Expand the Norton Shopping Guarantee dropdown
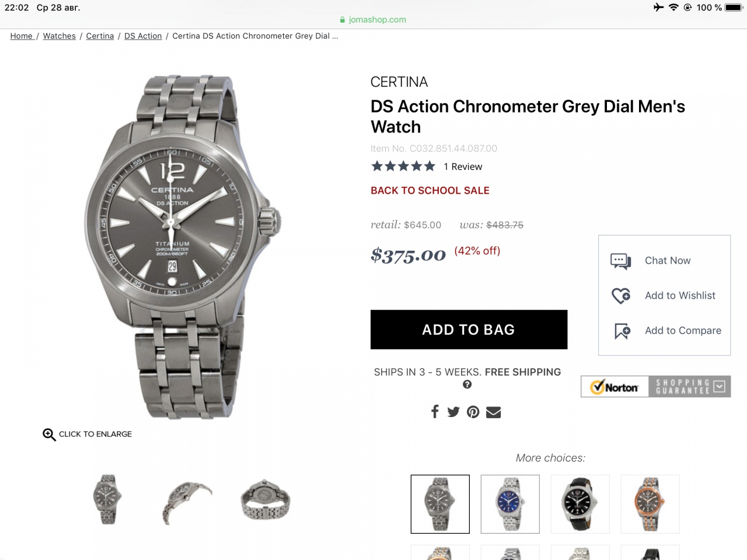Viewport: 747px width, 560px height. (720, 386)
